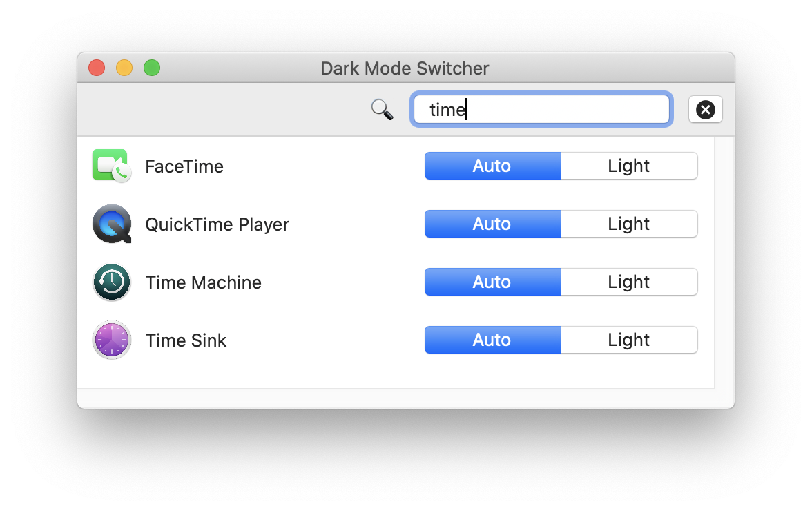
Task: Switch FaceTime to Light mode
Action: [x=628, y=166]
